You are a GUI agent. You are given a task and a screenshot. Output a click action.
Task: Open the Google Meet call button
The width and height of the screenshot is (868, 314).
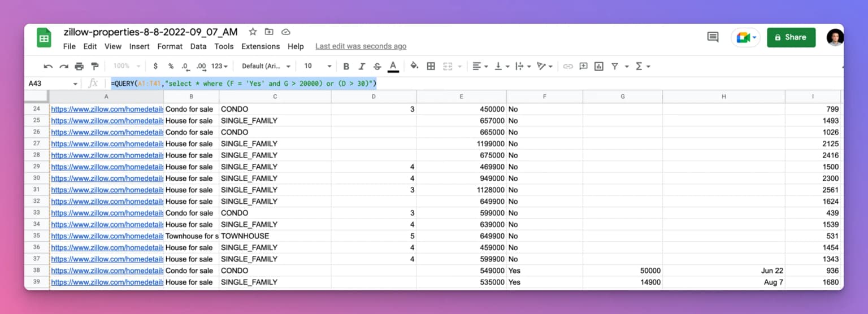tap(746, 37)
